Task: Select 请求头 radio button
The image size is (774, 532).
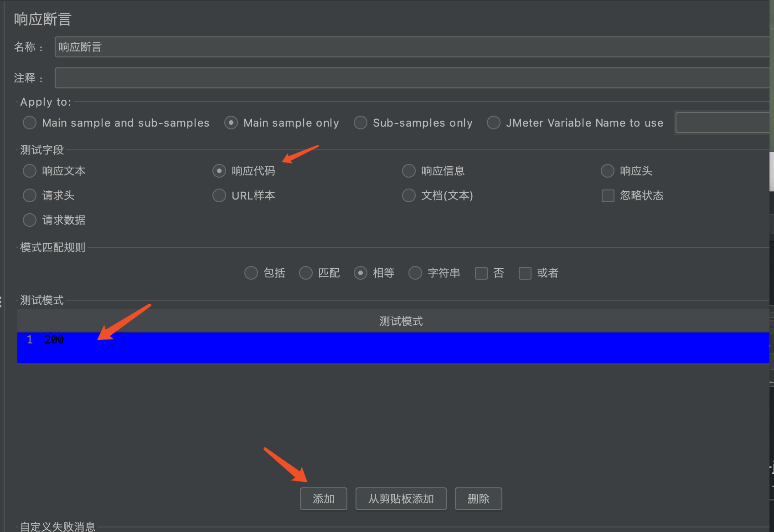Action: click(30, 195)
